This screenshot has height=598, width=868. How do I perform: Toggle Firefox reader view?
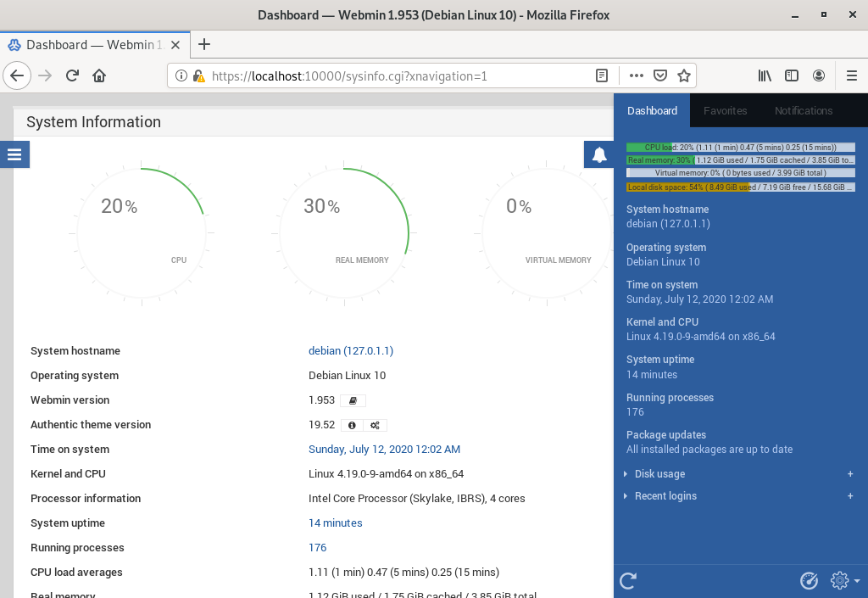601,75
